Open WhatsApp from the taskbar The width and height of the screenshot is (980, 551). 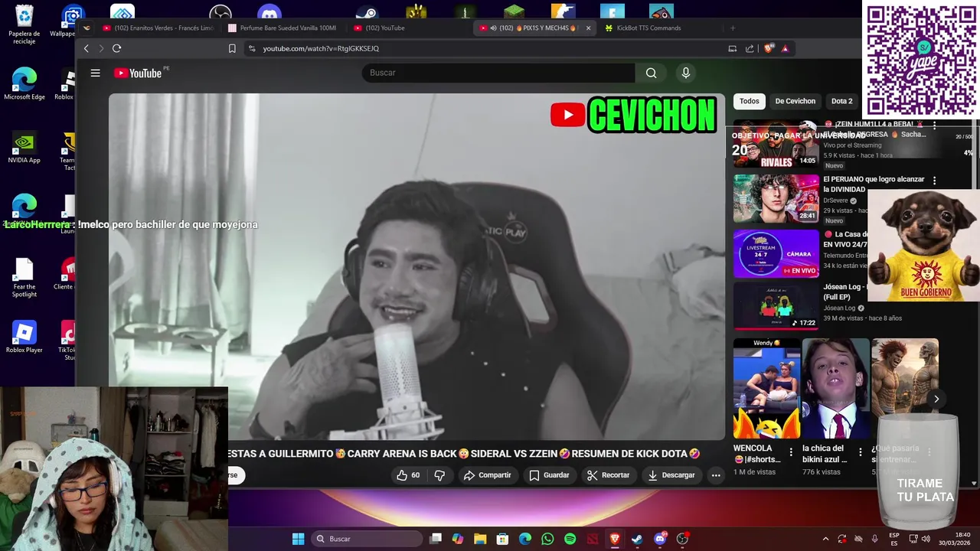click(x=547, y=539)
